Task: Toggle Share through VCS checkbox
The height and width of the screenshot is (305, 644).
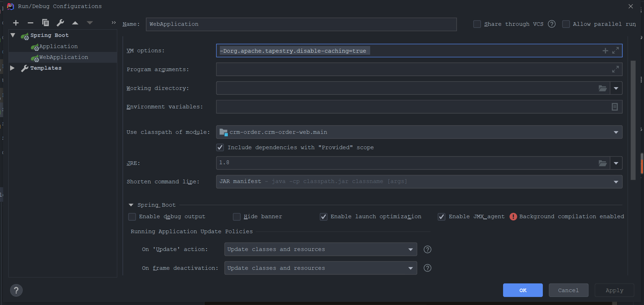Action: click(x=477, y=24)
